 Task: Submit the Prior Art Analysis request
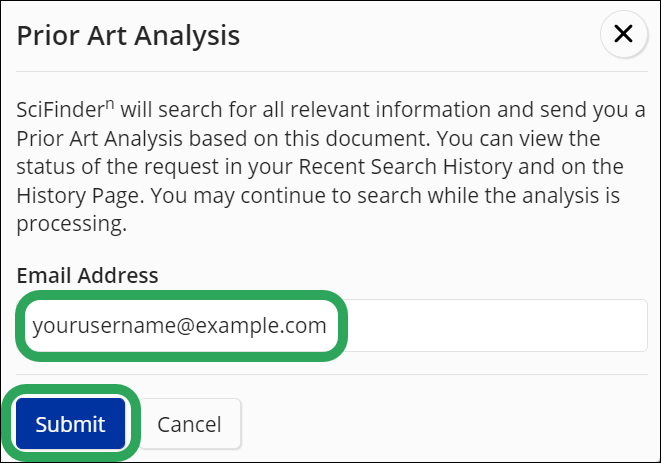click(70, 424)
